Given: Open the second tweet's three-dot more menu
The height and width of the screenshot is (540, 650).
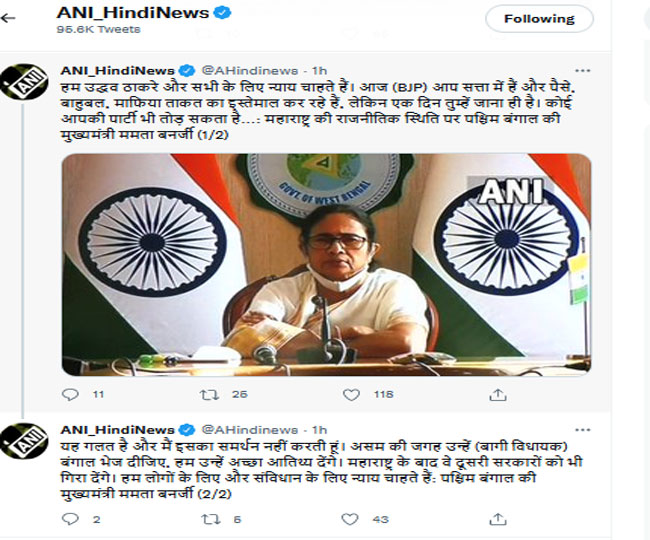Looking at the screenshot, I should (582, 430).
